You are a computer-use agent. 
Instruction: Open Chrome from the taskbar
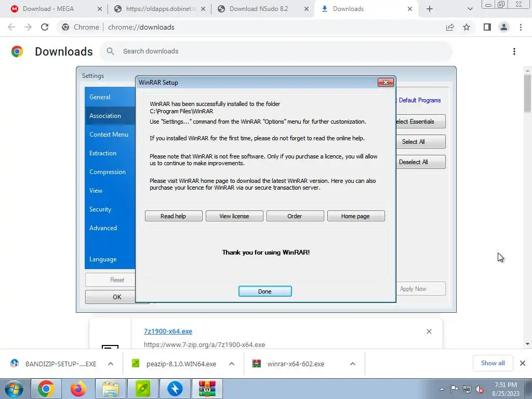tap(46, 389)
